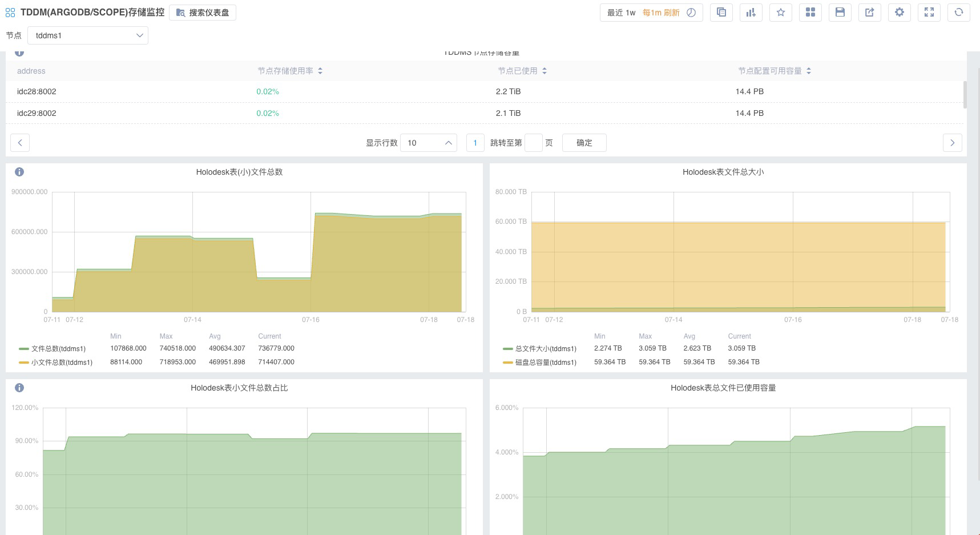
Task: Enter fullscreen view mode
Action: (929, 13)
